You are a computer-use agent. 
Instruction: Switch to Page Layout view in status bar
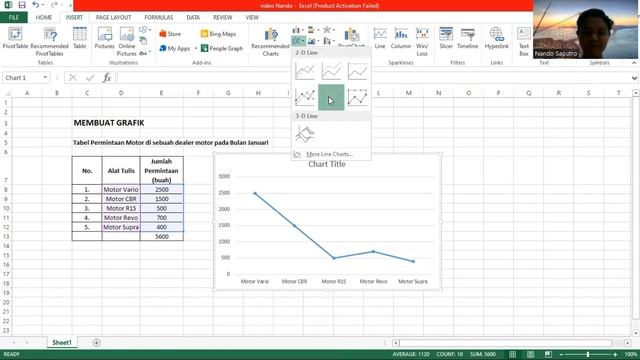coord(530,354)
